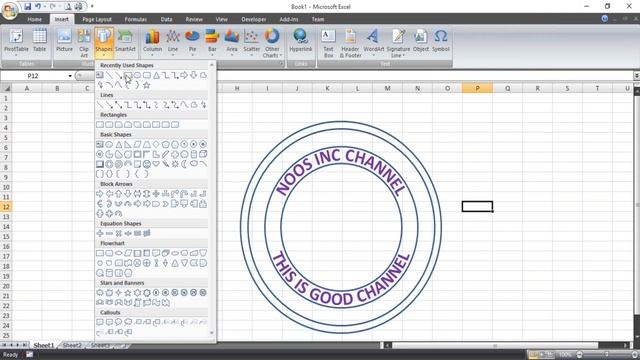
Task: Select the moon shape in Basic Shapes
Action: 184,164
